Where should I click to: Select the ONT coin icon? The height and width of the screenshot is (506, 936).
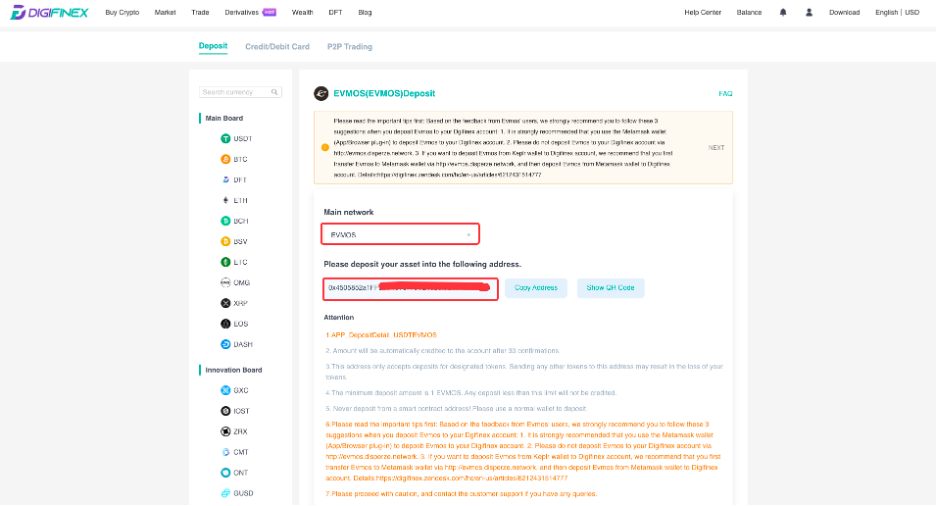pos(225,473)
